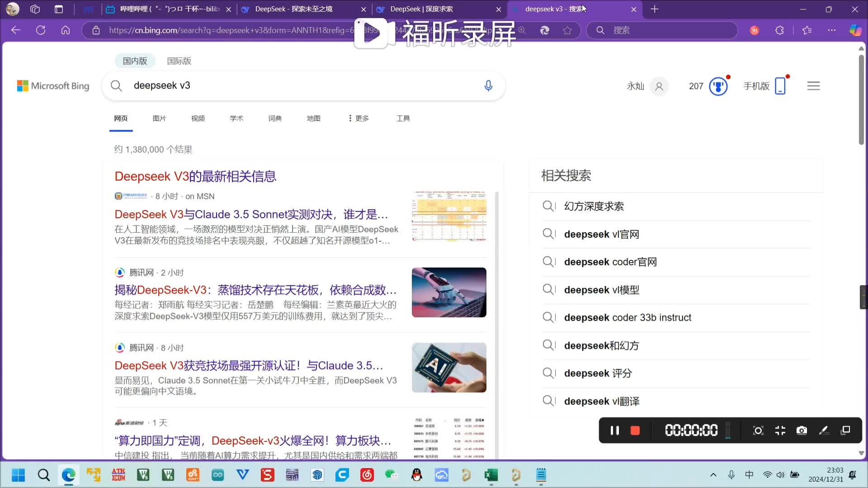
Task: Pause the screen recording
Action: [614, 431]
